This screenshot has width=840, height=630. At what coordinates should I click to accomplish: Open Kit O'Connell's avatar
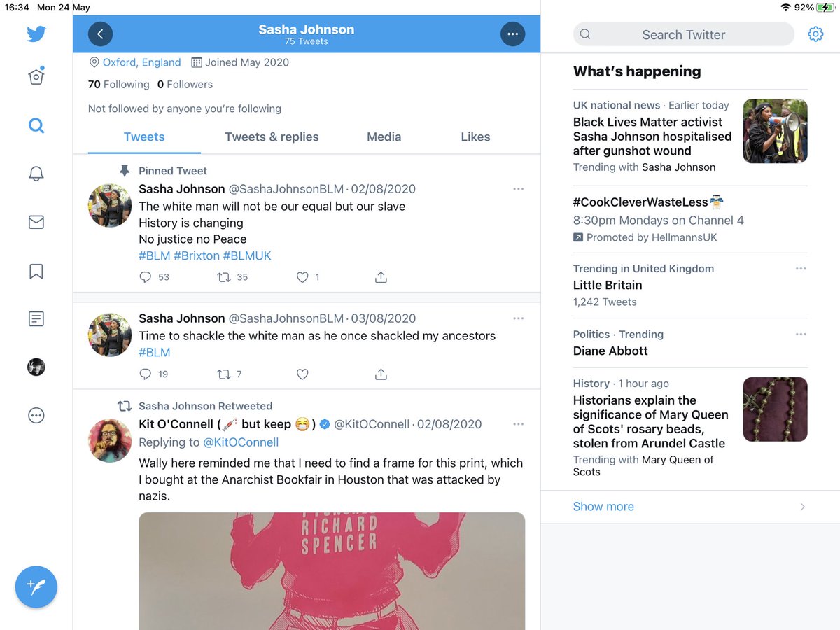point(110,441)
